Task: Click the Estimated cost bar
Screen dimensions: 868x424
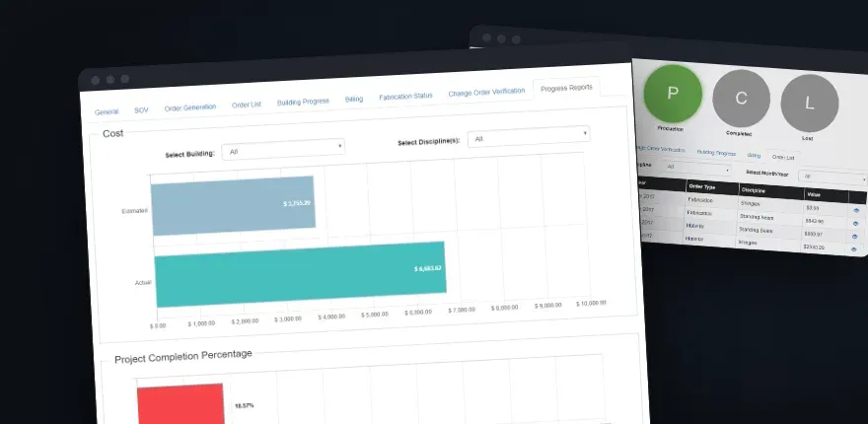Action: point(233,205)
